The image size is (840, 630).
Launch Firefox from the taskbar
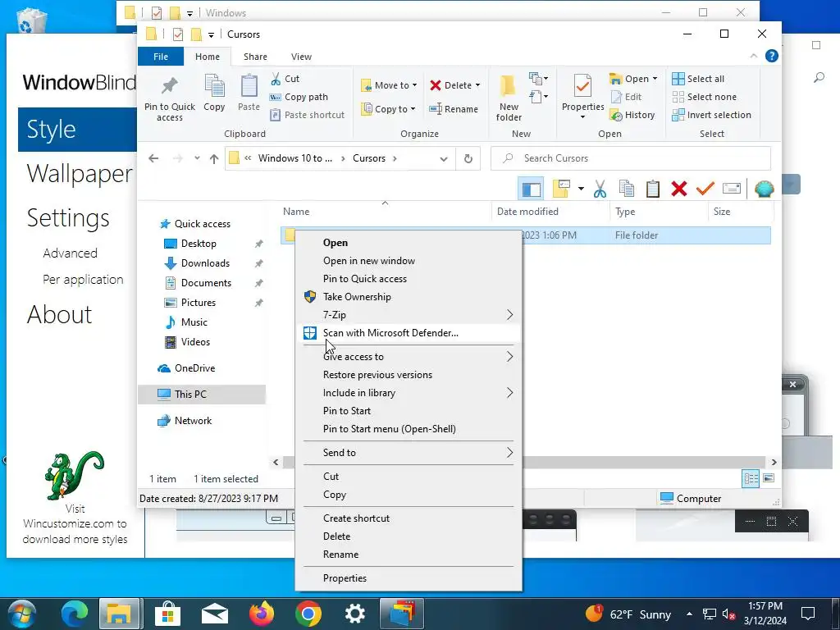[x=262, y=614]
